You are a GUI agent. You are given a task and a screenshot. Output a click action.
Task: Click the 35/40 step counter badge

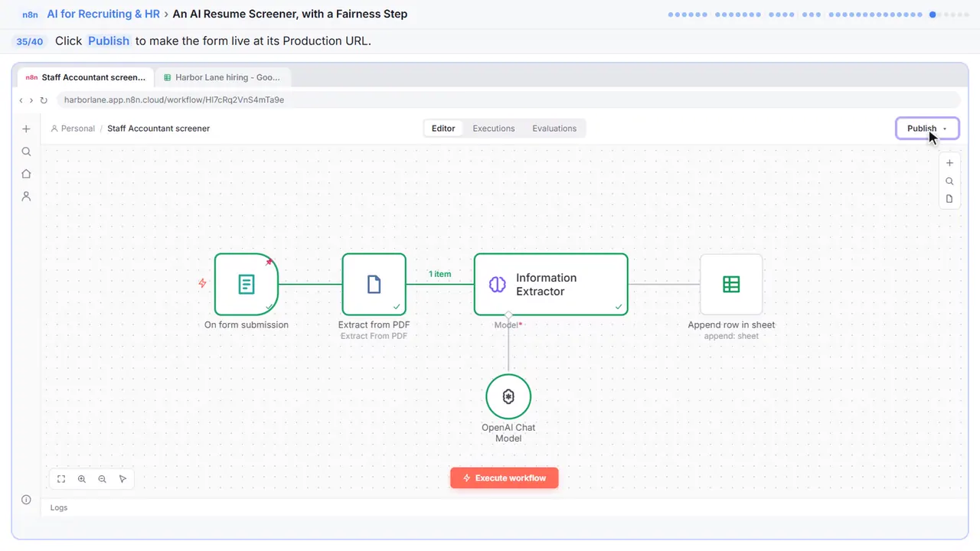pyautogui.click(x=30, y=41)
